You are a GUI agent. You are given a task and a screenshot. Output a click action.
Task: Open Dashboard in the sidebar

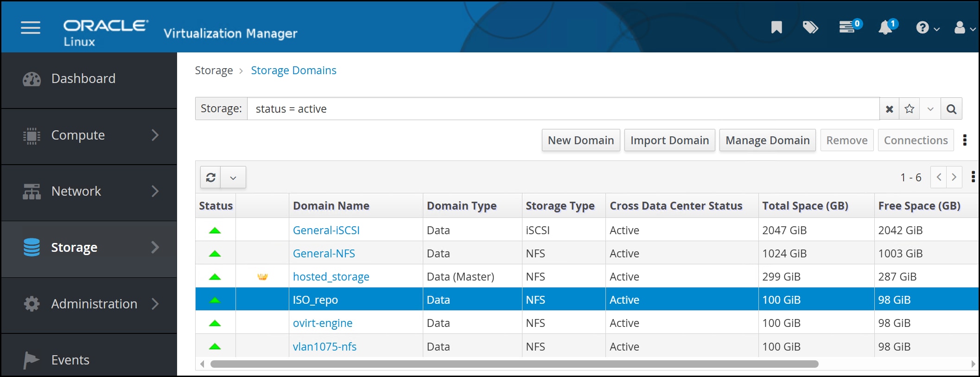(x=89, y=79)
